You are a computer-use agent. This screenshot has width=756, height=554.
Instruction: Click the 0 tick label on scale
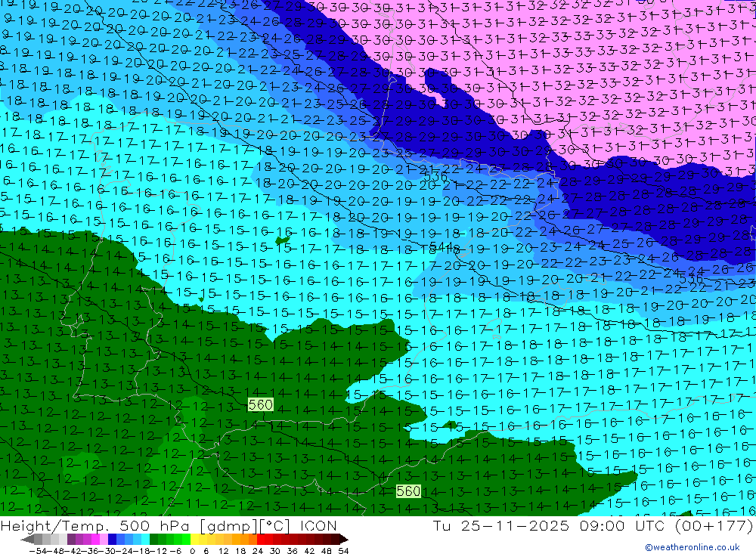tap(192, 551)
